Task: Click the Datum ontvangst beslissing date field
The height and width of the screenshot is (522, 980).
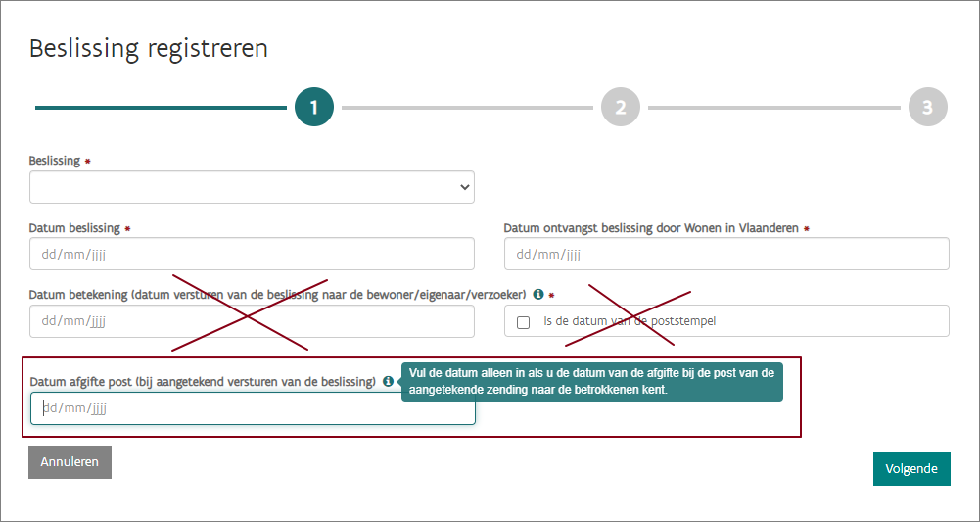Action: tap(726, 254)
